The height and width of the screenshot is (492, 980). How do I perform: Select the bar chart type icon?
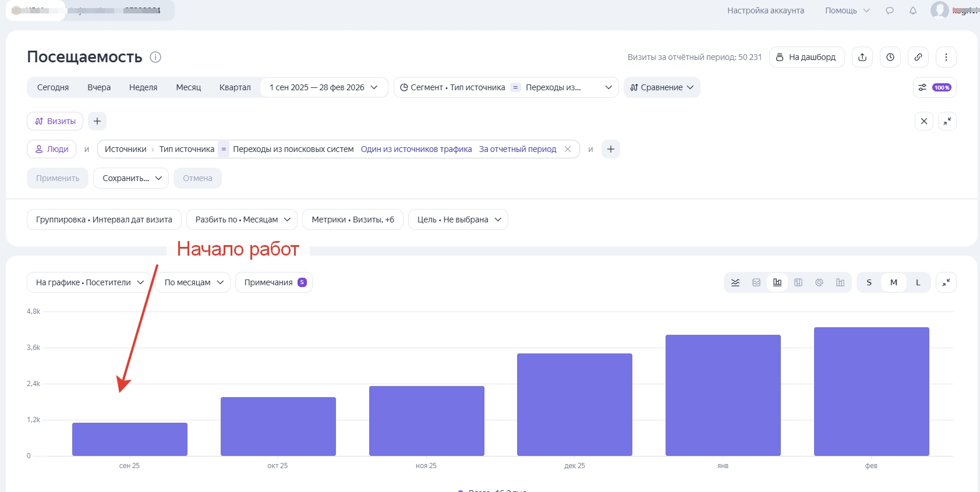point(777,282)
